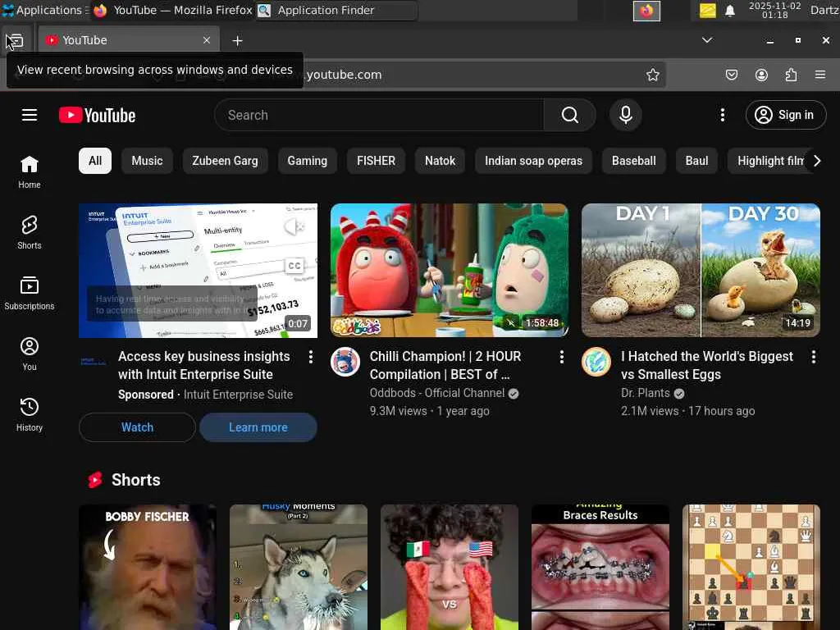Toggle the mute icon on Intuit ad thumbnail
This screenshot has width=840, height=630.
294,226
